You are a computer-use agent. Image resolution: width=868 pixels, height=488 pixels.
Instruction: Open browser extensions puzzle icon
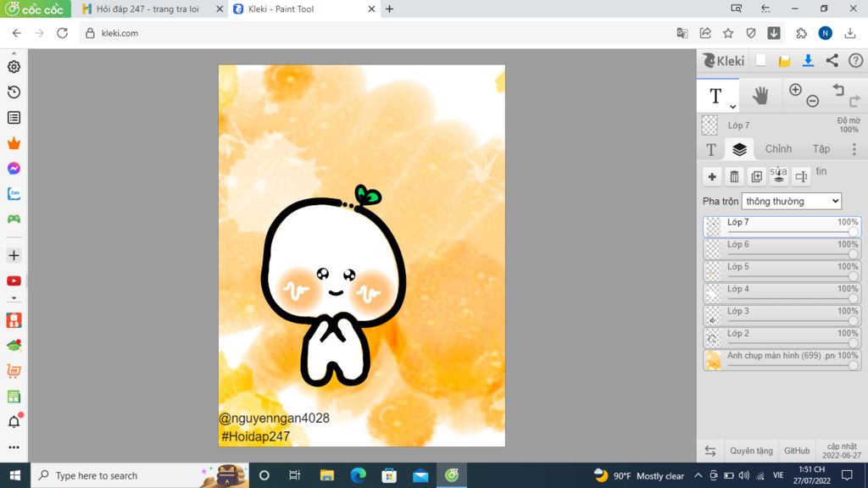[801, 33]
